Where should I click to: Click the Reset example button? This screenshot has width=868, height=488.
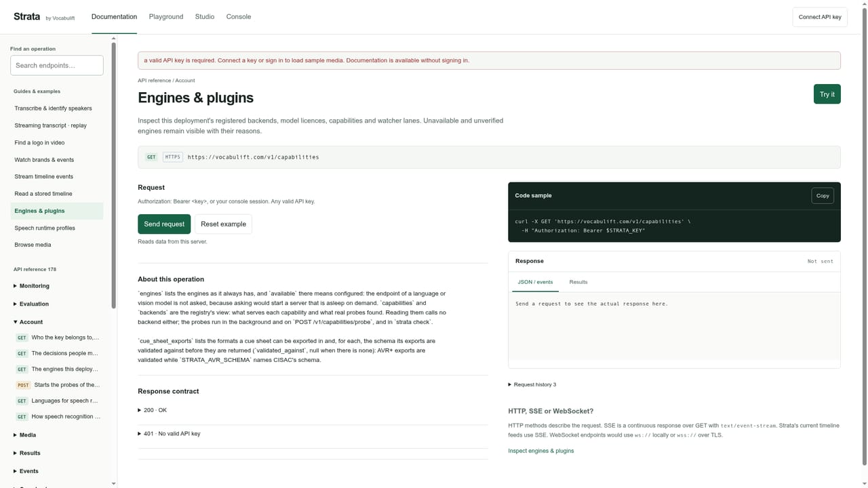223,224
